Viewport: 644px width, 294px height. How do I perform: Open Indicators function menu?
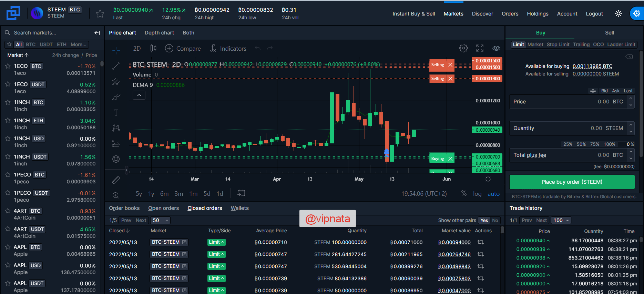tap(228, 49)
